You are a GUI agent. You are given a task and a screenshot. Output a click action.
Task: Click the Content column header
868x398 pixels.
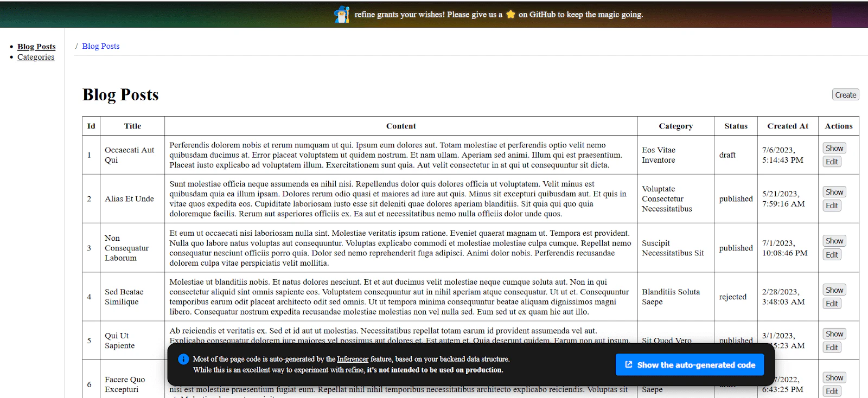point(401,126)
